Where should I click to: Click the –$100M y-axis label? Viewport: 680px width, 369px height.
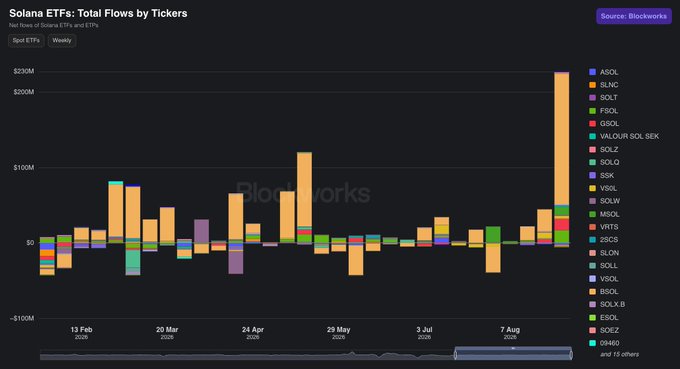coord(22,318)
